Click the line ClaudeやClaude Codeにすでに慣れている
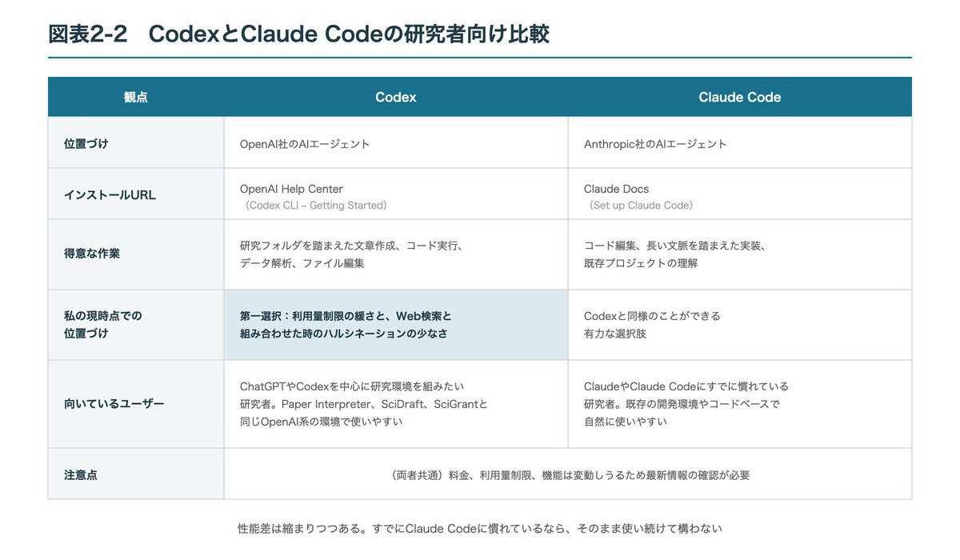960x560 pixels. 686,386
